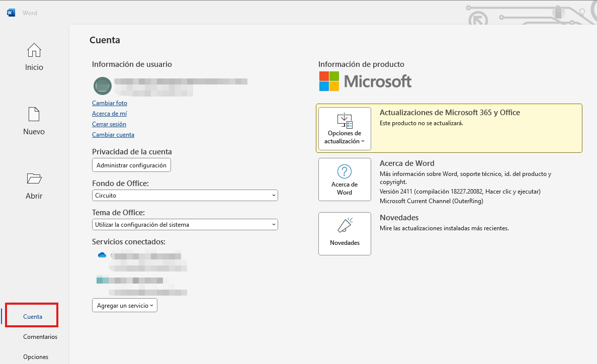
Task: Click 'Este producto no se actualizará.' text
Action: click(x=421, y=123)
